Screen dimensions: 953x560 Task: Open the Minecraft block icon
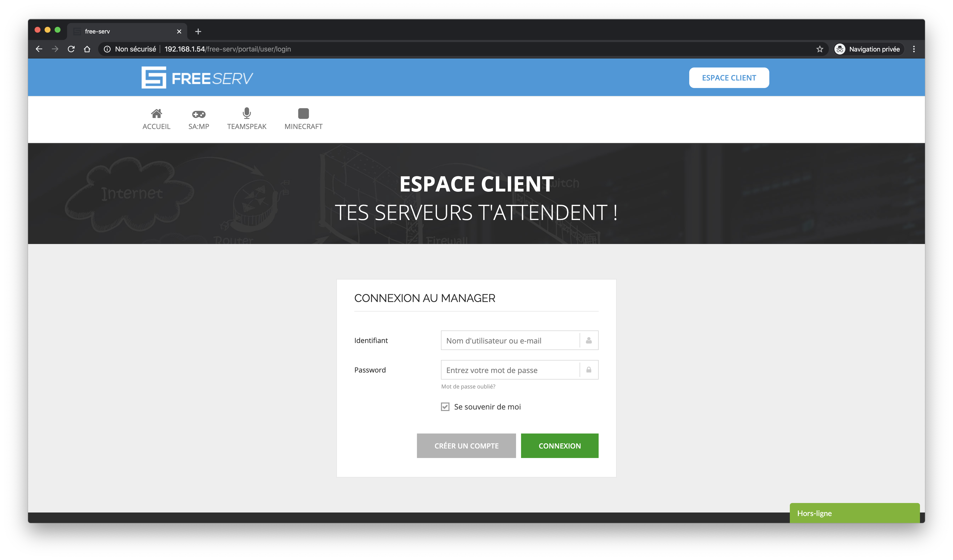pyautogui.click(x=303, y=113)
